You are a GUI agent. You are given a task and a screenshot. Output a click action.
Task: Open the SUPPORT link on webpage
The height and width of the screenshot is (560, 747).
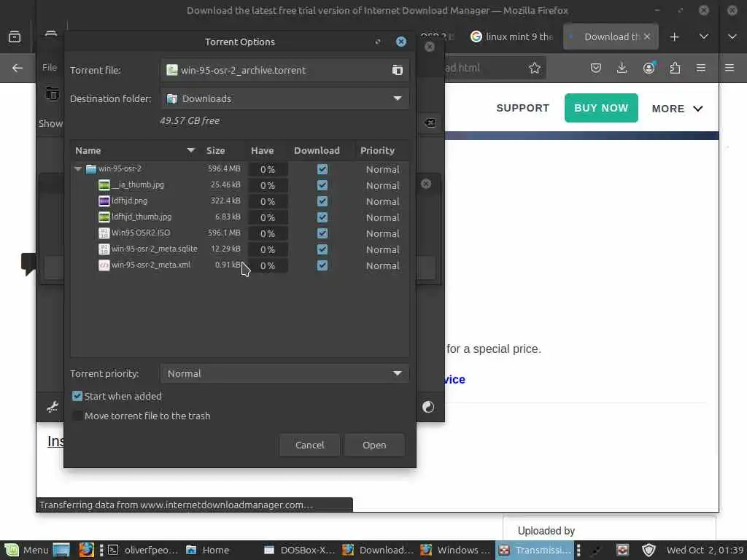[x=522, y=108]
